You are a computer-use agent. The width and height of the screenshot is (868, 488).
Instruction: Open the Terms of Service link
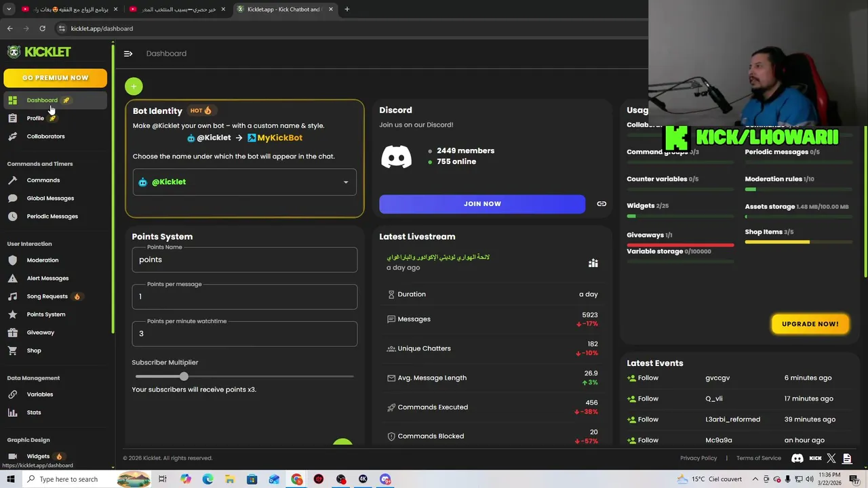click(x=759, y=458)
